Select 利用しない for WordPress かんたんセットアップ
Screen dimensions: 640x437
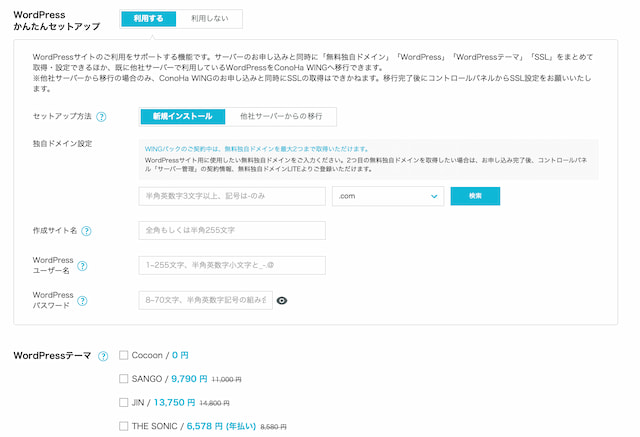tap(209, 19)
